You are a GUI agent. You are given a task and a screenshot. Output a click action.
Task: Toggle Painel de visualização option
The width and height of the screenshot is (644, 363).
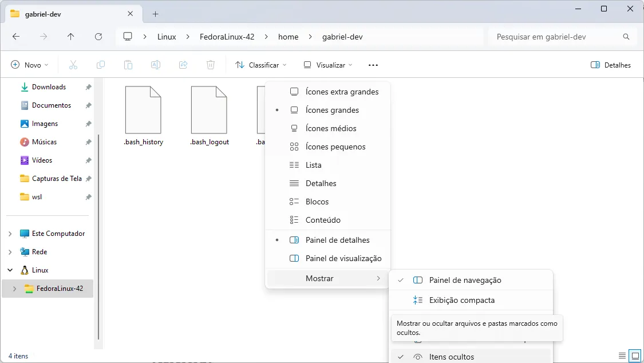[328, 258]
